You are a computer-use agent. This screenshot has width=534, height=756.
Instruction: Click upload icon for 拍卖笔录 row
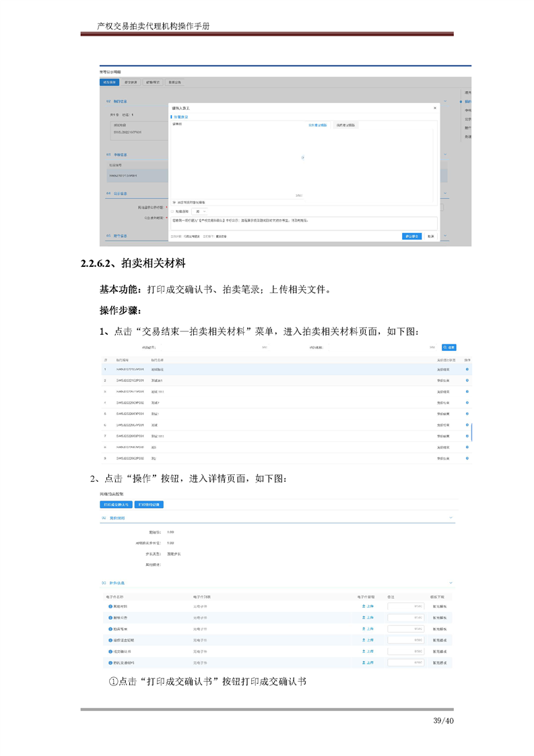(x=368, y=629)
